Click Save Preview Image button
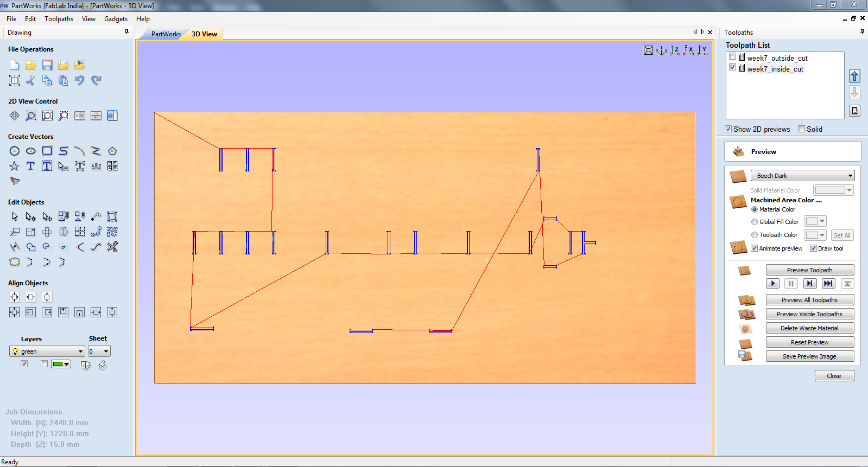This screenshot has height=467, width=868. pyautogui.click(x=809, y=356)
